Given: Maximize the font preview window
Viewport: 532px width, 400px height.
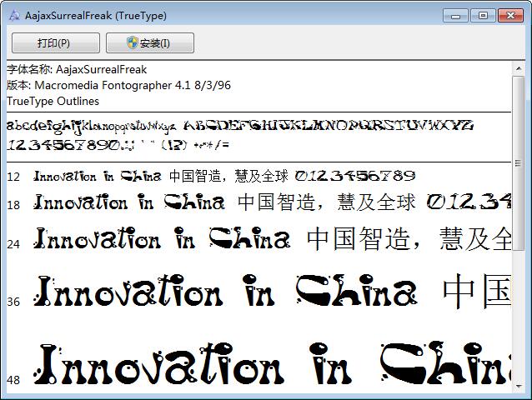Looking at the screenshot, I should pos(483,16).
